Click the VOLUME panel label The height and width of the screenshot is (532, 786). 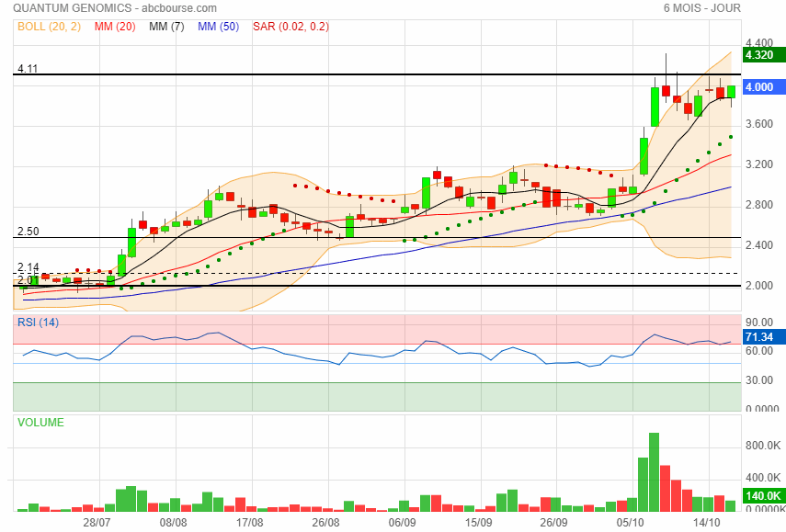coord(40,423)
